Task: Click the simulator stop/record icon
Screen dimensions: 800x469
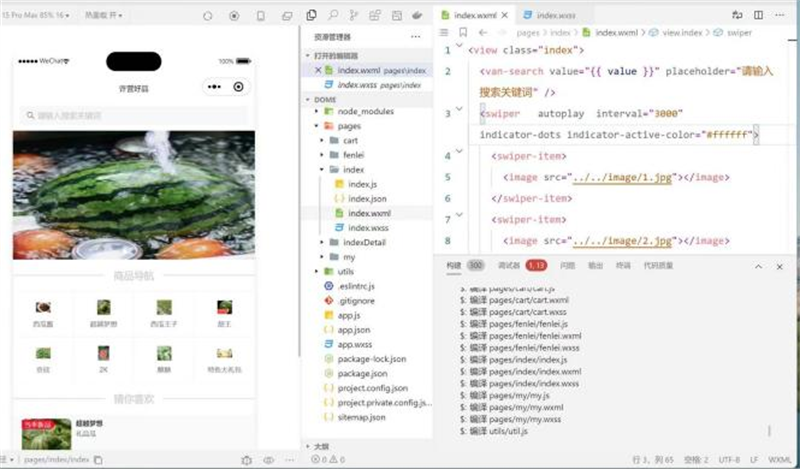Action: [x=234, y=17]
